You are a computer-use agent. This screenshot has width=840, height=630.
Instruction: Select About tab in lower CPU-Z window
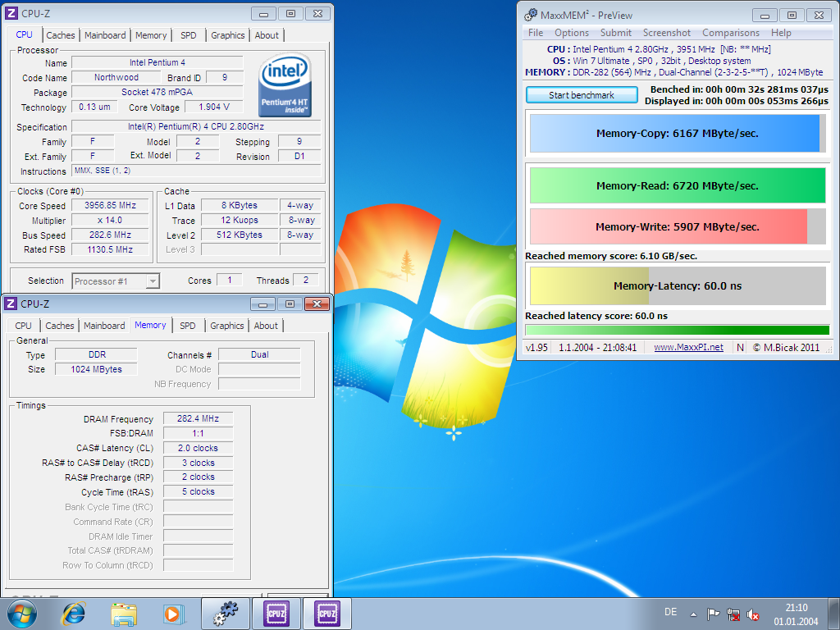tap(266, 326)
